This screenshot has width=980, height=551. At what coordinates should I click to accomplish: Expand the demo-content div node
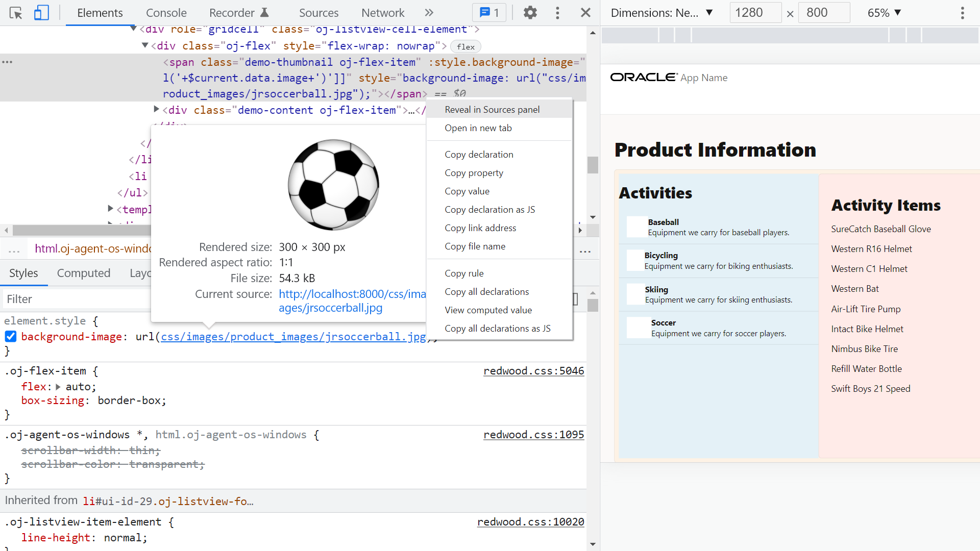click(x=157, y=109)
